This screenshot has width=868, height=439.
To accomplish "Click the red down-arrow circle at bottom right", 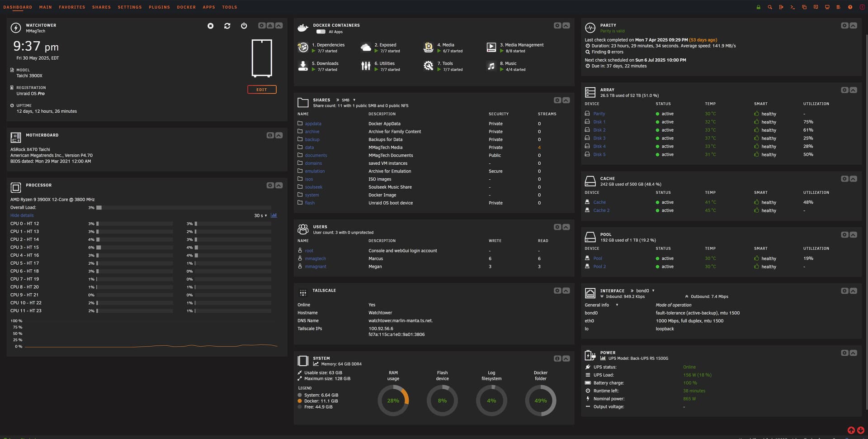I will point(861,430).
